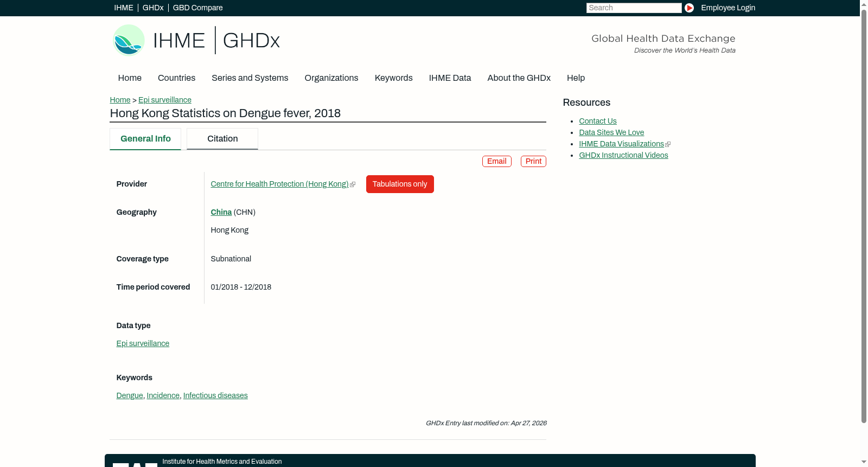Viewport: 868px width, 467px height.
Task: Click the Print button
Action: (x=533, y=162)
